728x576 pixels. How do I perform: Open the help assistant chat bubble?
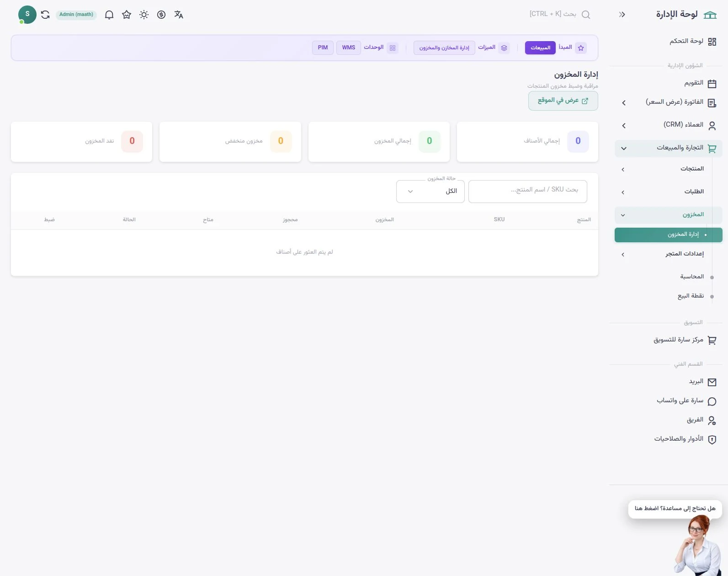point(675,509)
